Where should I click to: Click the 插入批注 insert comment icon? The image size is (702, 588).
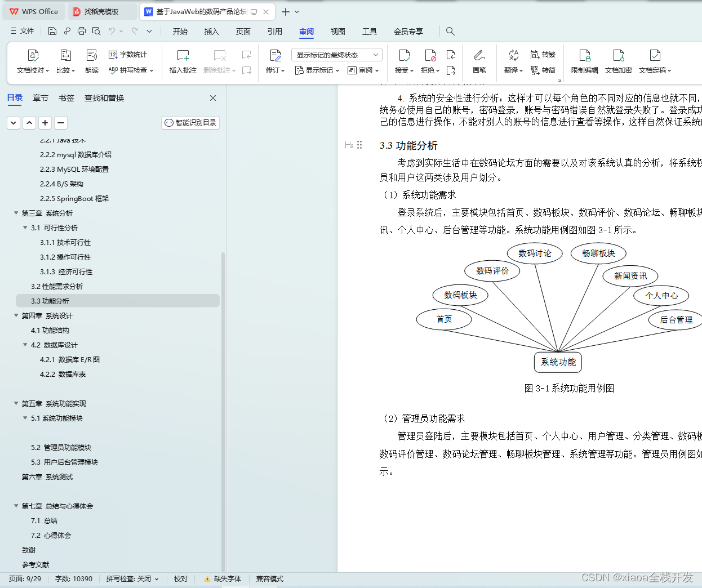tap(183, 60)
